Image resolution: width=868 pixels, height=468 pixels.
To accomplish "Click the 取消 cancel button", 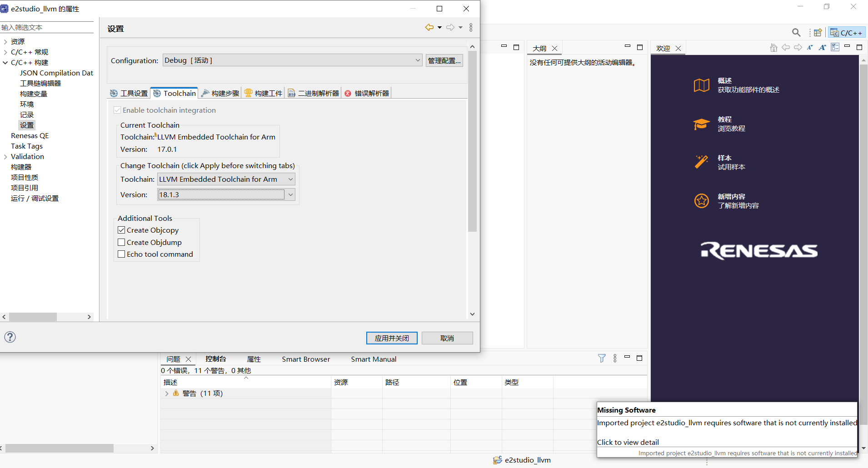I will coord(447,338).
